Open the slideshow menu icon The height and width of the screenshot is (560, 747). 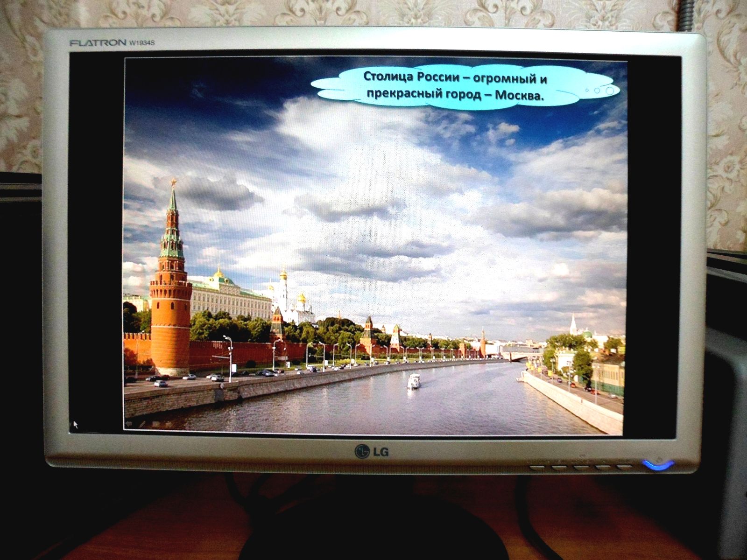156,424
